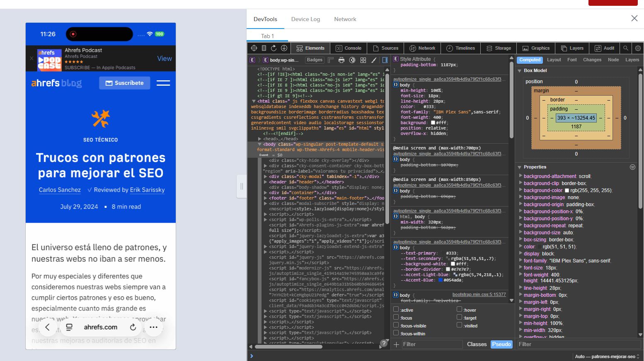Expand the footer main-footer node

266,198
